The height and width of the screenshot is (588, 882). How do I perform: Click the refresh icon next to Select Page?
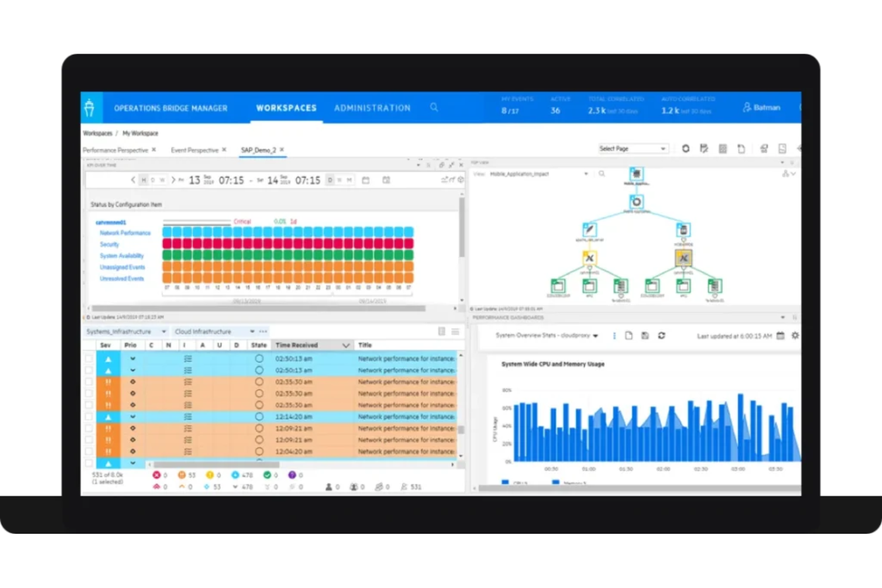tap(685, 148)
